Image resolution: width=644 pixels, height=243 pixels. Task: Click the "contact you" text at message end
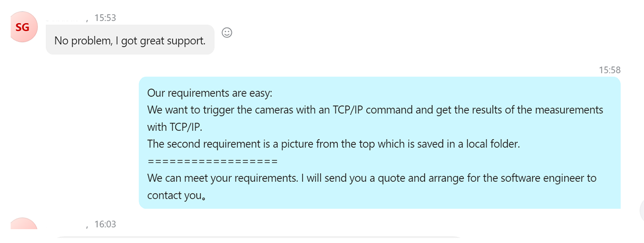(175, 195)
